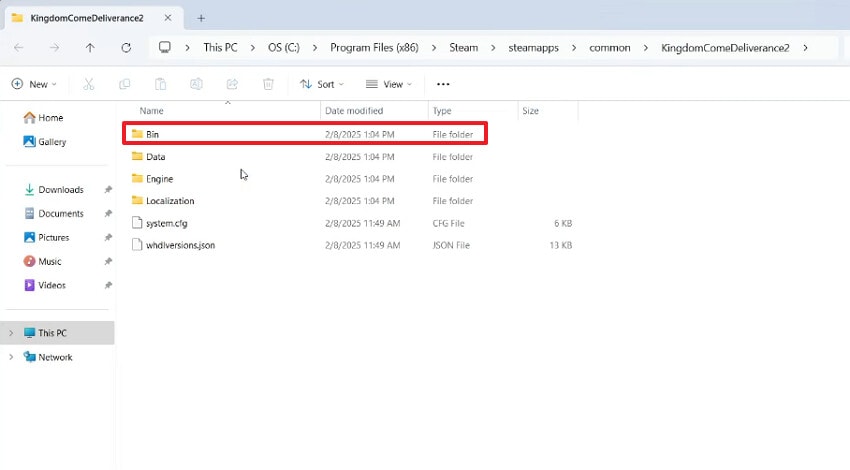This screenshot has height=470, width=850.
Task: Open Downloads in Quick access
Action: 54,190
